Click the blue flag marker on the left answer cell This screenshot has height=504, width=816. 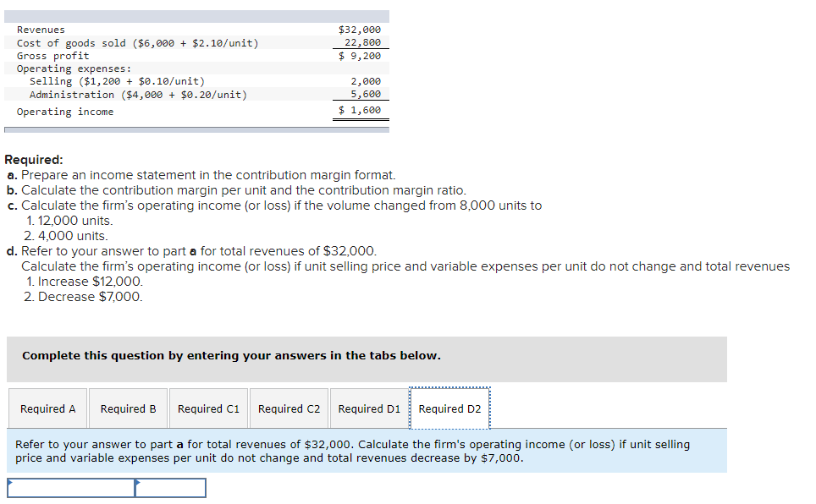click(x=11, y=482)
